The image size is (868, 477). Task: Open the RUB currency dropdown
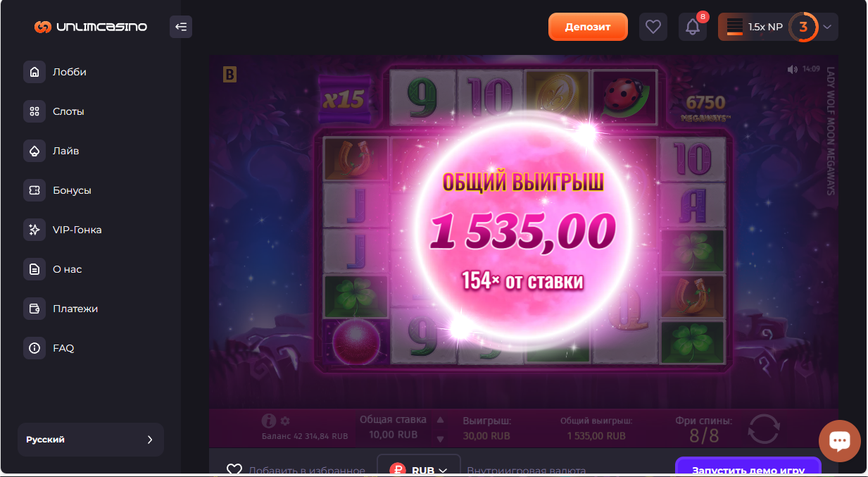(x=419, y=467)
